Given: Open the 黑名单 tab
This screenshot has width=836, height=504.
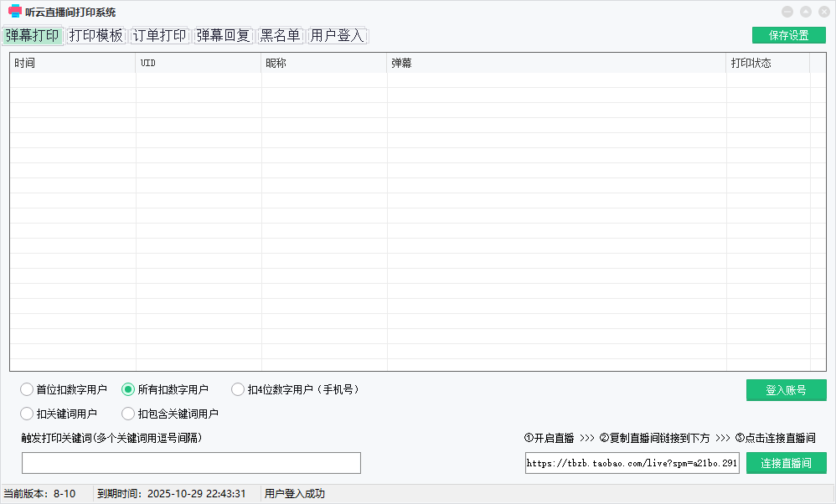Looking at the screenshot, I should coord(280,36).
